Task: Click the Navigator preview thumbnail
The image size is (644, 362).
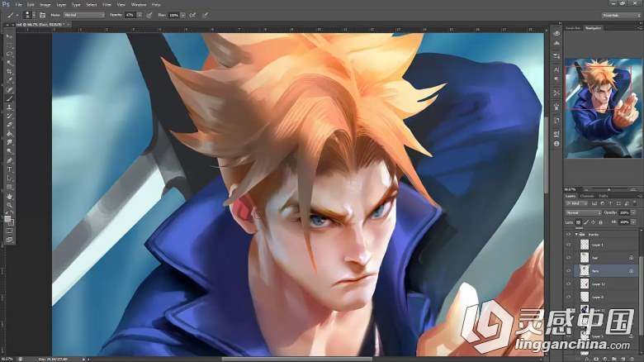Action: click(604, 108)
